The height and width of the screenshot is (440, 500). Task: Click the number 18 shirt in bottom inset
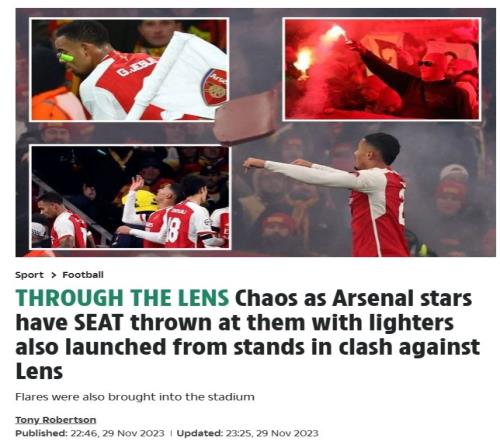[183, 225]
